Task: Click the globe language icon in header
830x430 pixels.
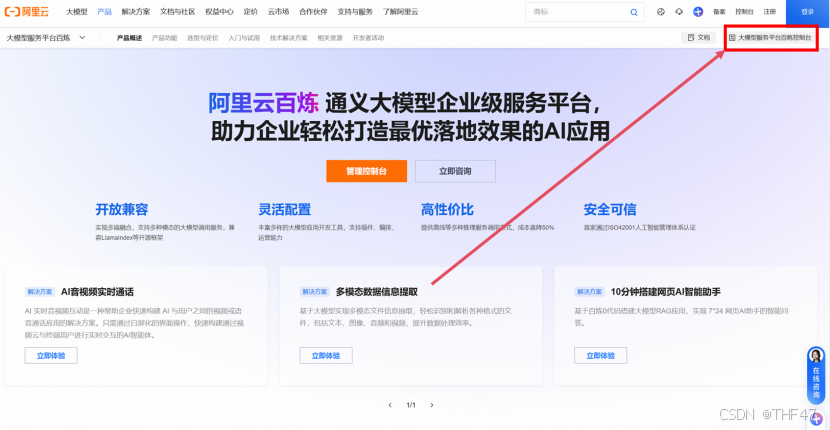Action: click(x=661, y=12)
